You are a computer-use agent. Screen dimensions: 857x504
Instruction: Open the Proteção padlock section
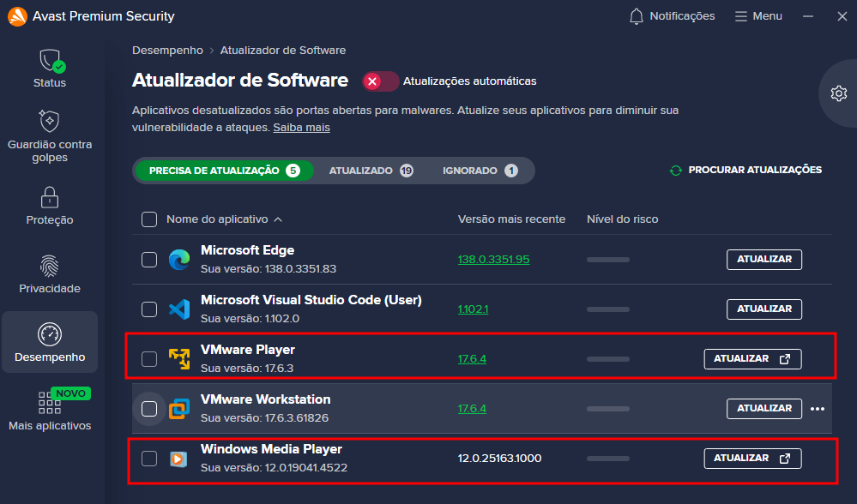(50, 206)
